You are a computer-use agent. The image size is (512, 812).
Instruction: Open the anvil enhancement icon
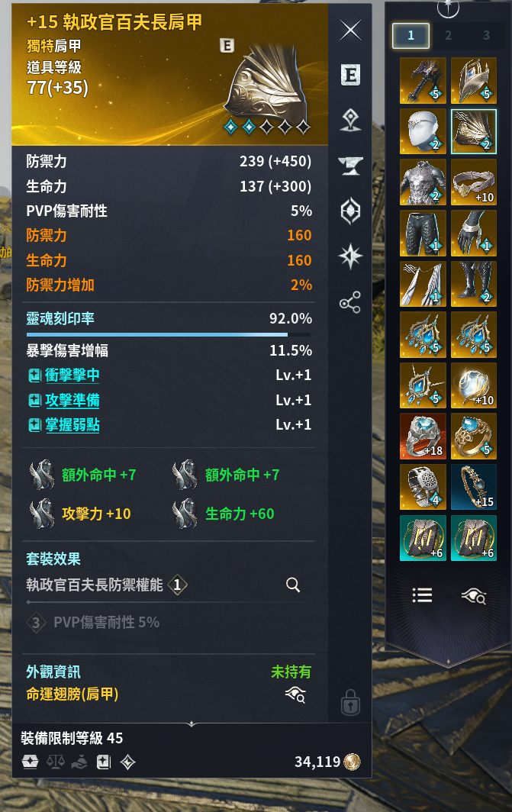(350, 166)
